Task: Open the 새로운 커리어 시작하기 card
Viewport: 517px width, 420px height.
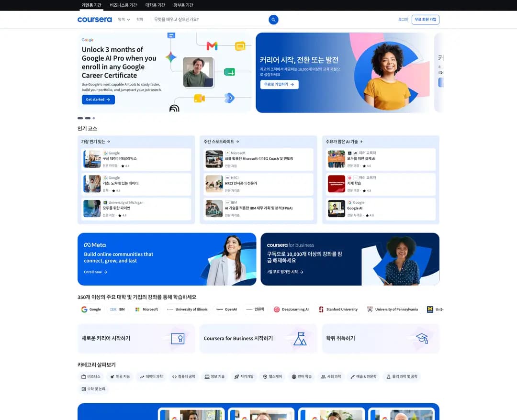Action: 136,339
